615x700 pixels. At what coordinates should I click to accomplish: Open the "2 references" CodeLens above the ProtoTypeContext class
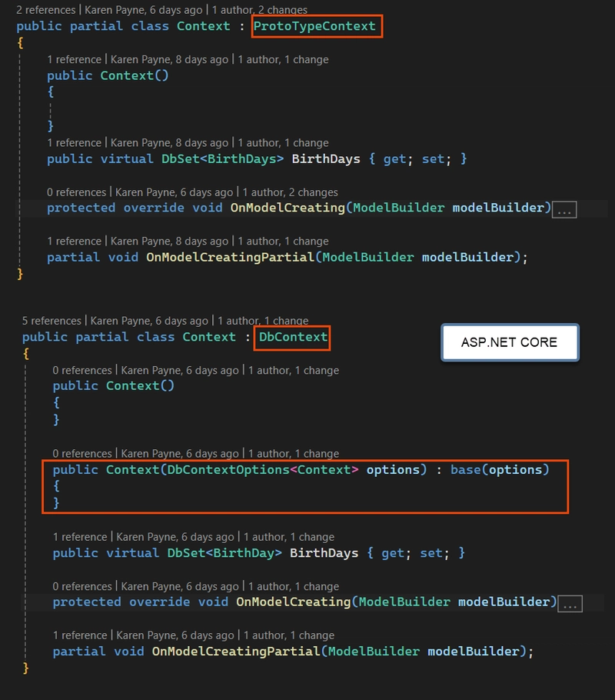tap(46, 9)
